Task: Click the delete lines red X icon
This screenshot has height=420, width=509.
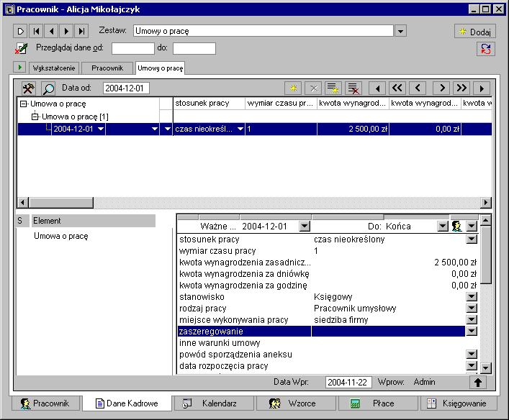Action: [353, 88]
